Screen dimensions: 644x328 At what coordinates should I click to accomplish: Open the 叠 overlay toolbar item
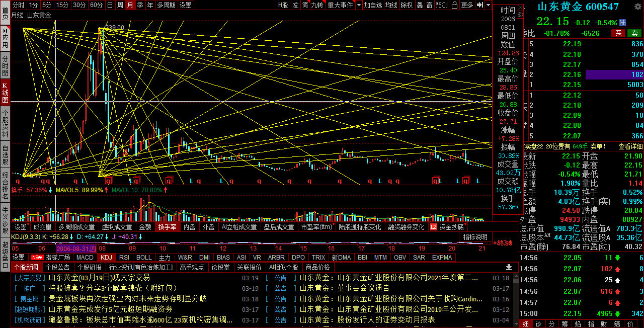click(420, 5)
